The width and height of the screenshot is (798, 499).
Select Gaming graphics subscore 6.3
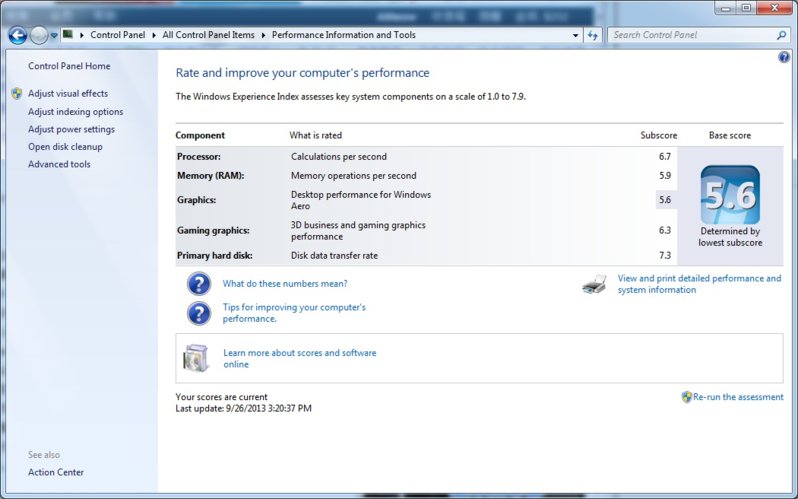pyautogui.click(x=665, y=230)
